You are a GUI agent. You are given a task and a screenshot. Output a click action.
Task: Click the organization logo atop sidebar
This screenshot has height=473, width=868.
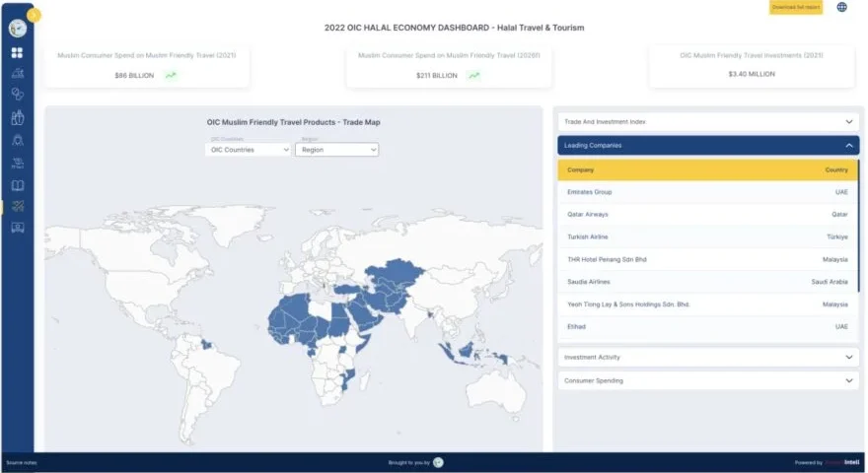17,29
